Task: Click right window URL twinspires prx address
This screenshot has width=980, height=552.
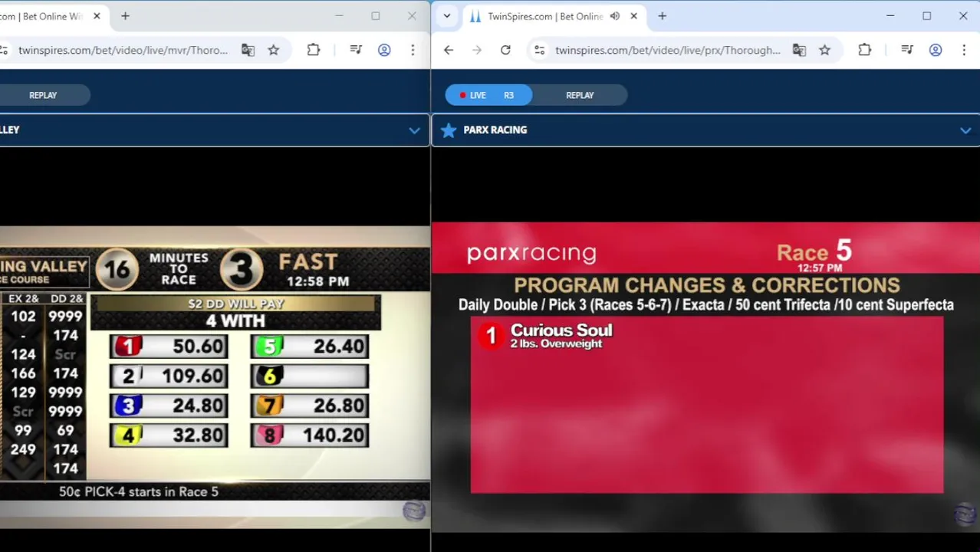Action: [667, 50]
